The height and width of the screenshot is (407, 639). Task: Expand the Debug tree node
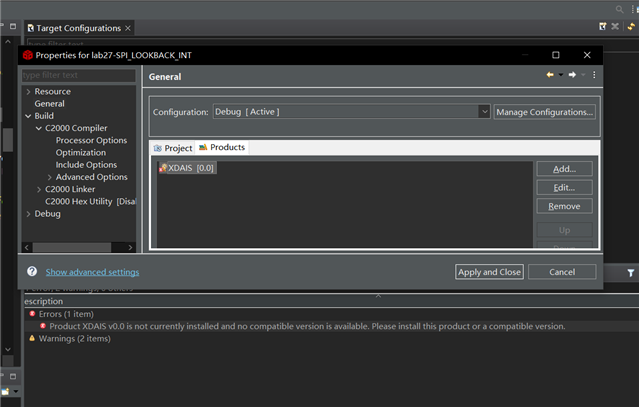(x=28, y=214)
